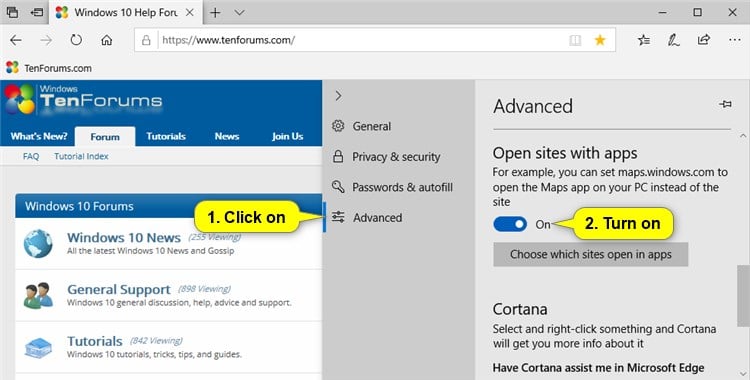Viewport: 750px width, 380px height.
Task: Open the News nav tab
Action: pos(227,136)
